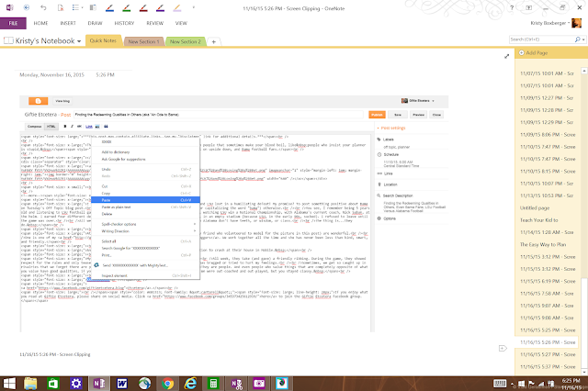
Task: Switch to the HISTORY ribbon tab
Action: click(124, 23)
